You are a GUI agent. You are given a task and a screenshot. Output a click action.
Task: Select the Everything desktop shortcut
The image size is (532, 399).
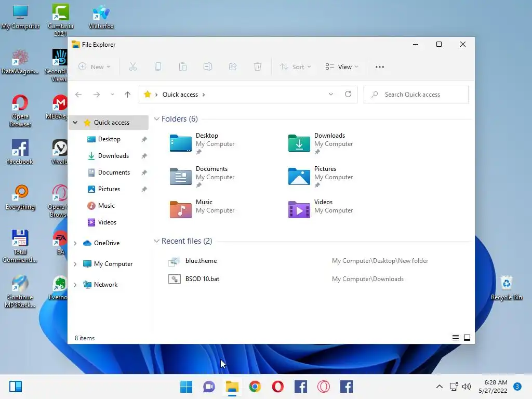tap(20, 197)
